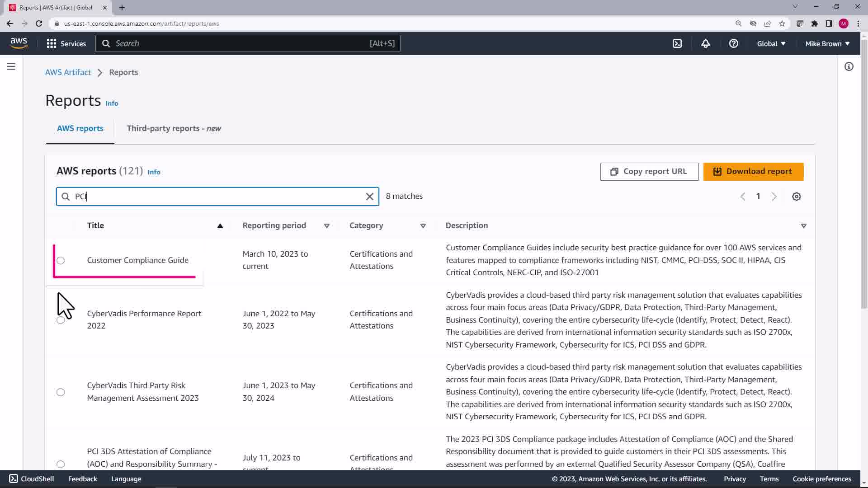Image resolution: width=868 pixels, height=488 pixels.
Task: Clear the PCI search filter
Action: click(369, 197)
